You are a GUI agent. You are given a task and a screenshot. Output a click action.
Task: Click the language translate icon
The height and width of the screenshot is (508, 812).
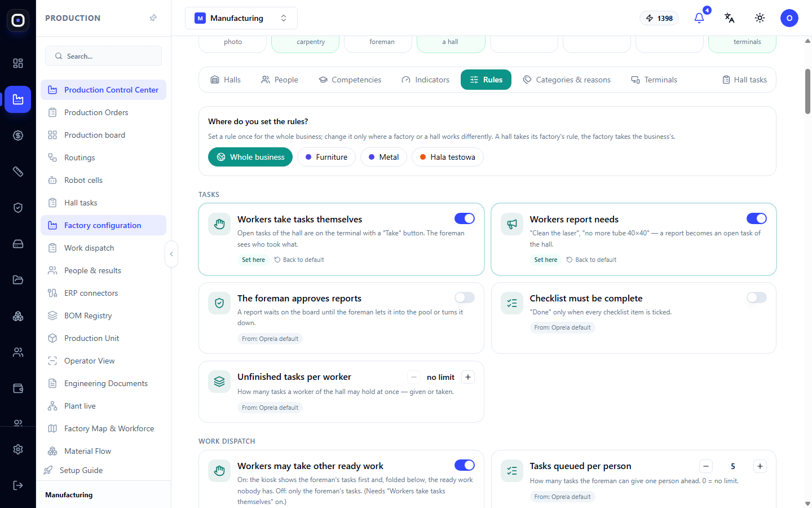coord(730,18)
